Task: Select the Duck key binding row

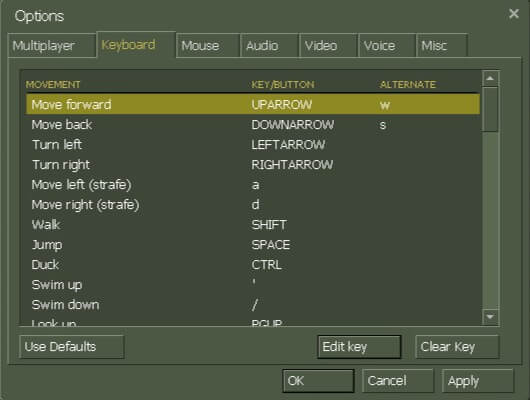Action: (x=253, y=265)
